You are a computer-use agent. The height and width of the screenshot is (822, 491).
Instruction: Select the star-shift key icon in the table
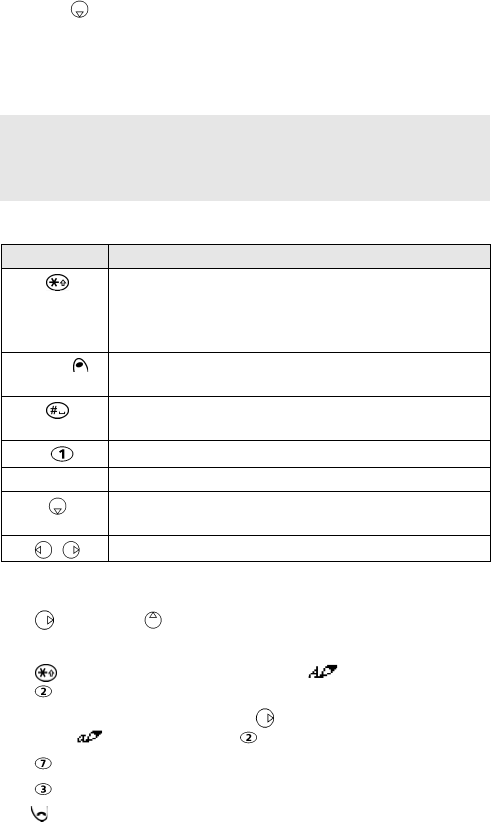coord(58,283)
